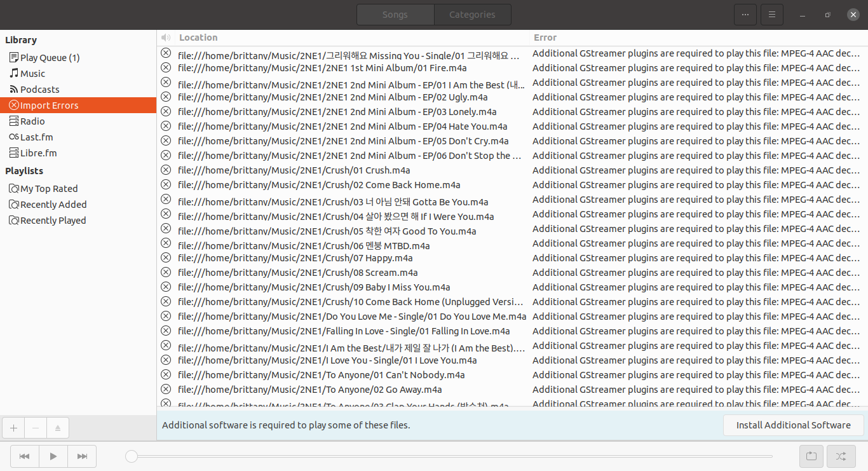Toggle shuffle playback mode
Viewport: 868px width, 471px height.
pyautogui.click(x=841, y=456)
